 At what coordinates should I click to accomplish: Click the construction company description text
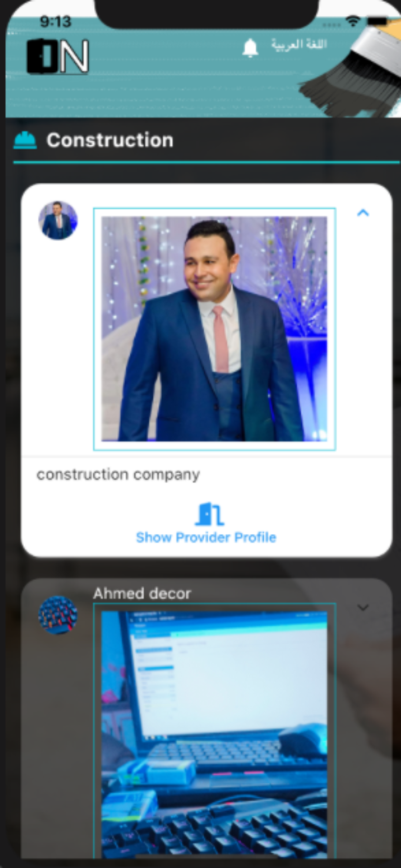point(118,474)
